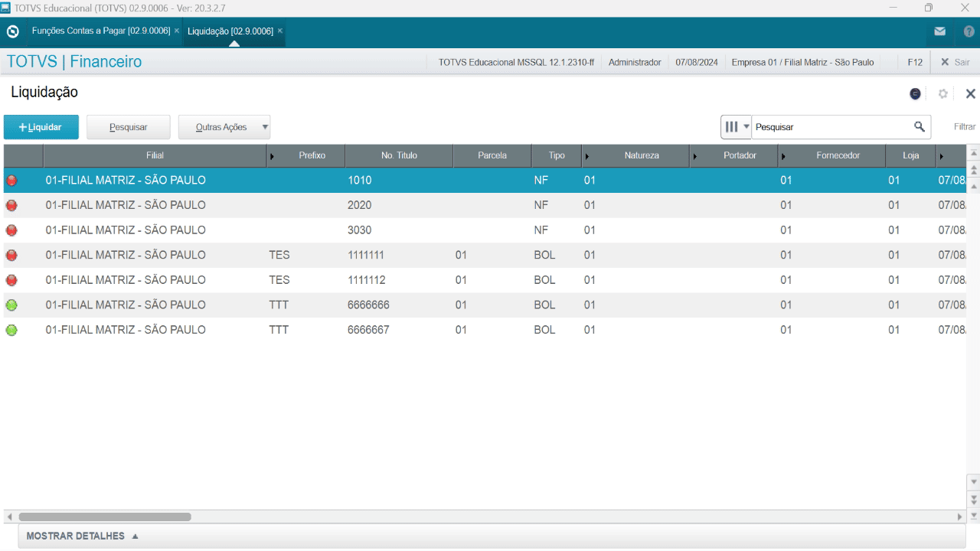Click red status dot of title 1111112
Screen dimensions: 980x551
pyautogui.click(x=11, y=280)
